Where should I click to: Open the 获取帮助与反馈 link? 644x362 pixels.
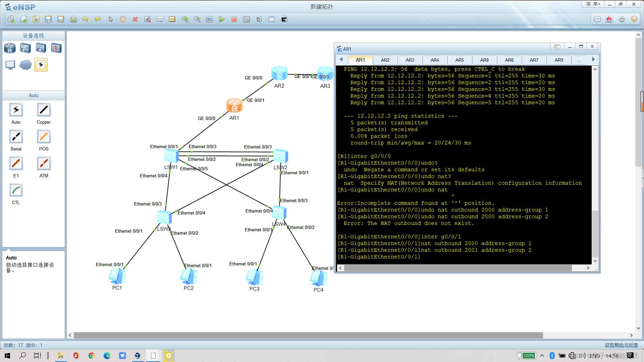tap(621, 345)
